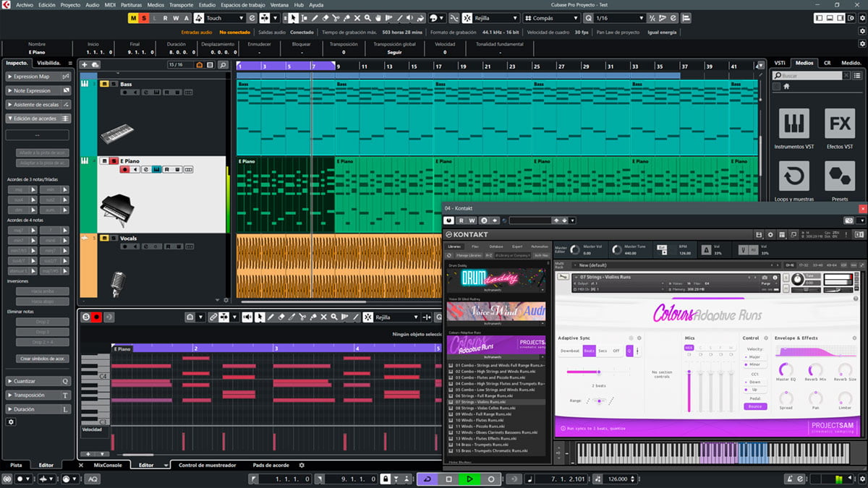Viewport: 868px width, 488px height.
Task: Expand the Note Expression section
Action: (x=38, y=91)
